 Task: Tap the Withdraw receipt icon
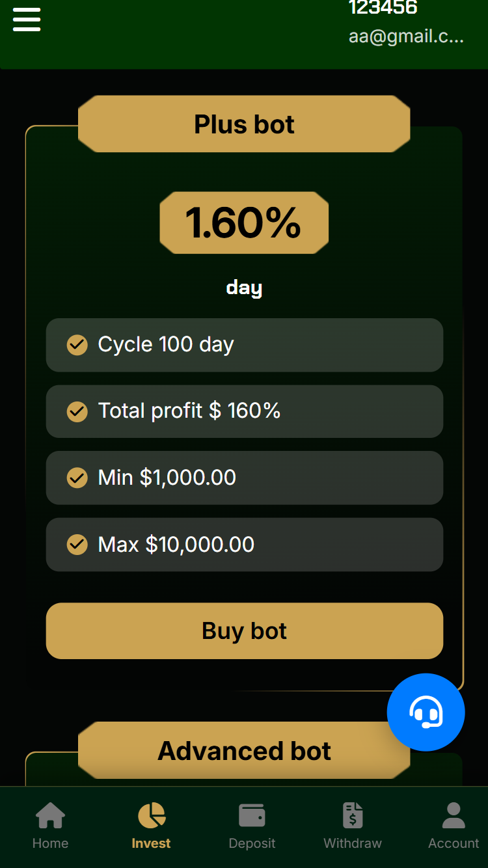[x=353, y=815]
